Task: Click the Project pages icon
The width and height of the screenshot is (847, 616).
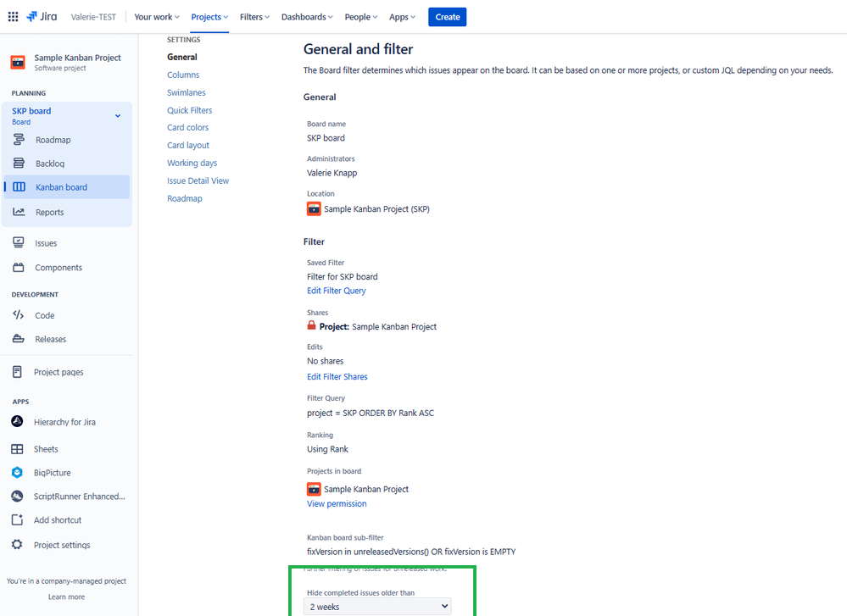Action: pos(17,371)
